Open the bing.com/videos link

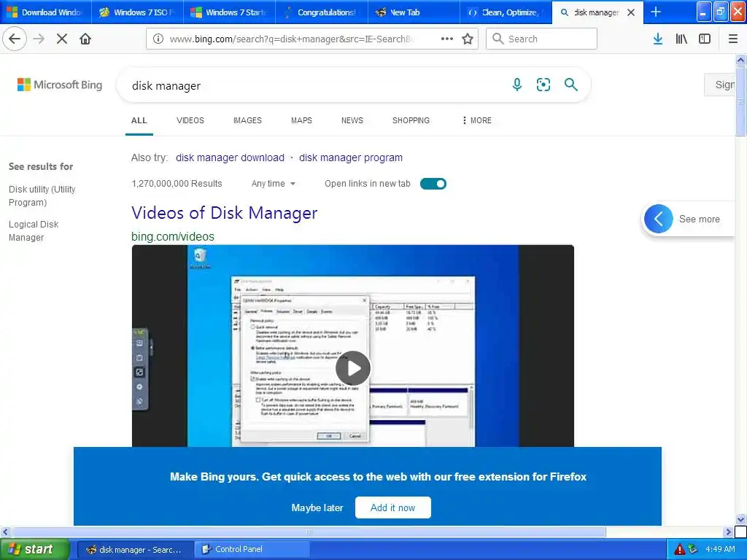pyautogui.click(x=172, y=237)
